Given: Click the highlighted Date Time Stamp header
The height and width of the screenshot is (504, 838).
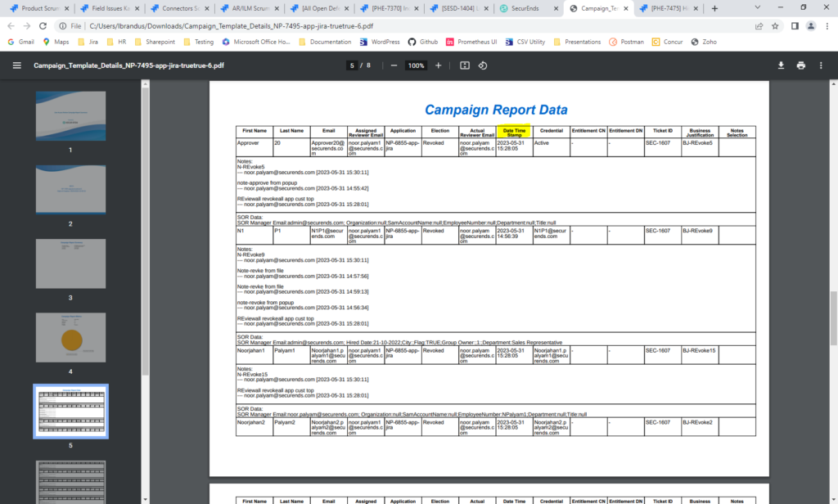Looking at the screenshot, I should point(514,132).
